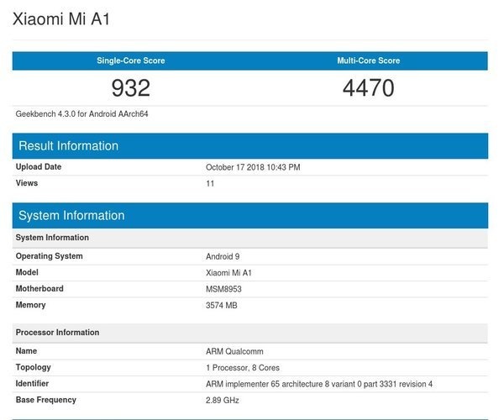The image size is (504, 420).
Task: Click the Topology label
Action: (34, 367)
